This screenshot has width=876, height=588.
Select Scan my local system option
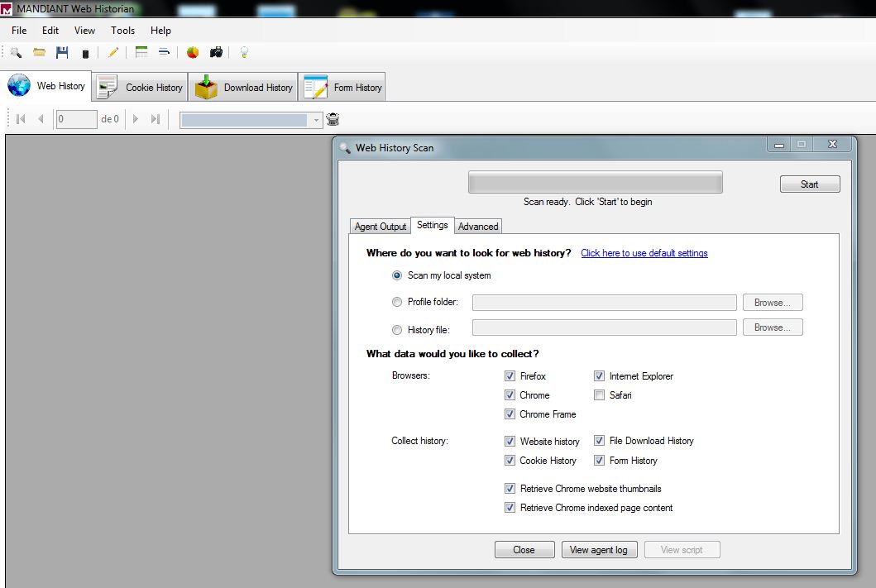397,275
